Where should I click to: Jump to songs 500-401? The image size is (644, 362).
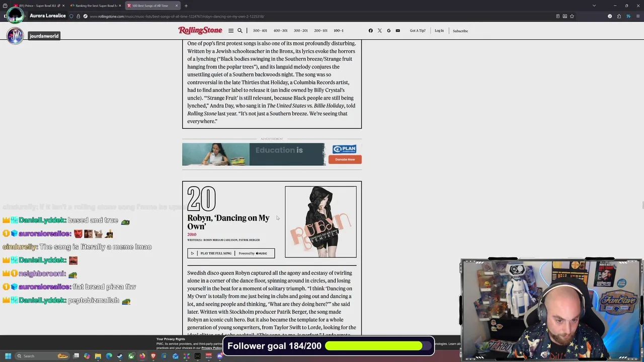(x=260, y=31)
